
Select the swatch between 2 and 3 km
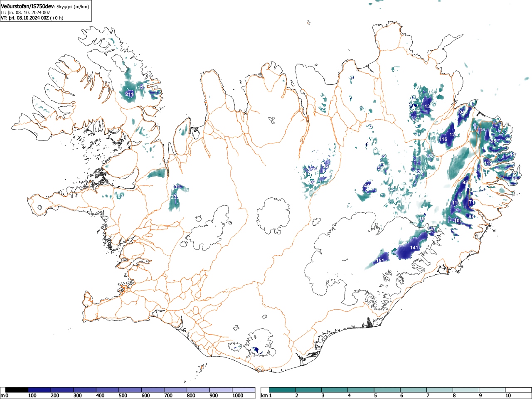(309, 390)
